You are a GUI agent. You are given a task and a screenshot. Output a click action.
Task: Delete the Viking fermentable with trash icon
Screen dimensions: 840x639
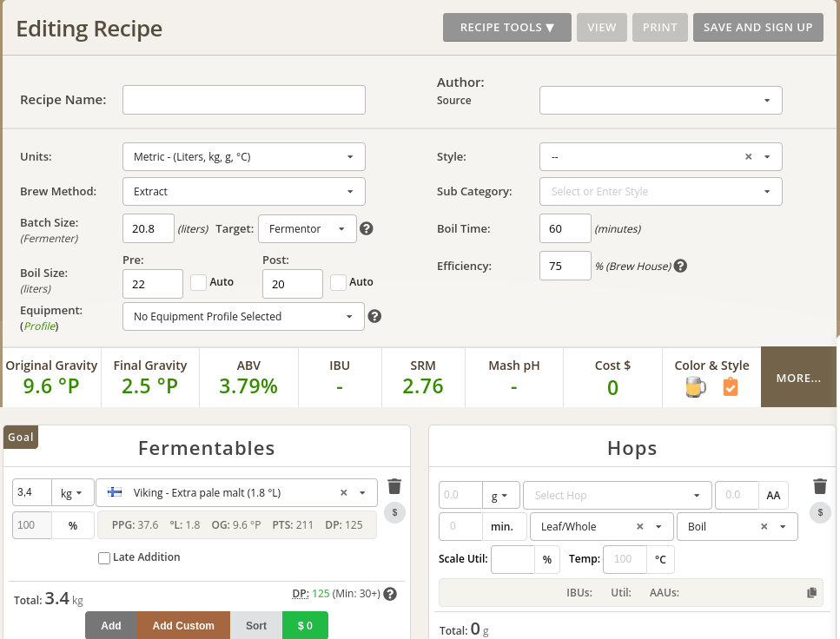tap(394, 486)
